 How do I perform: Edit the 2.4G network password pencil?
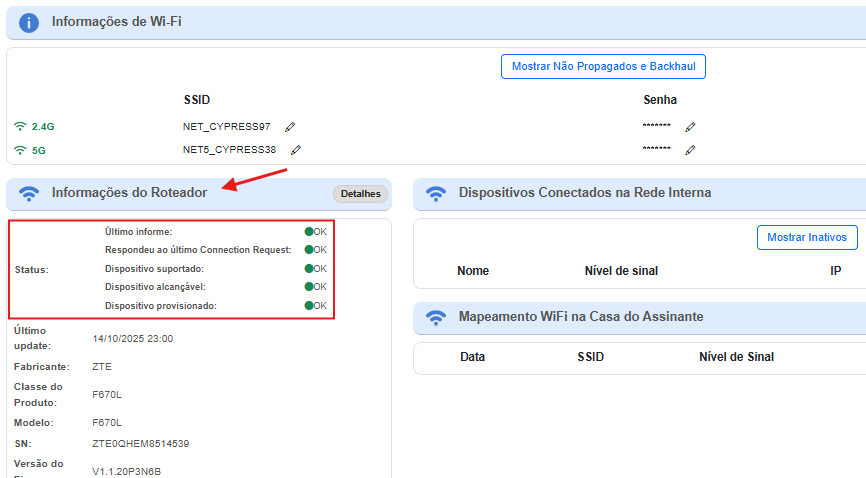pyautogui.click(x=690, y=127)
